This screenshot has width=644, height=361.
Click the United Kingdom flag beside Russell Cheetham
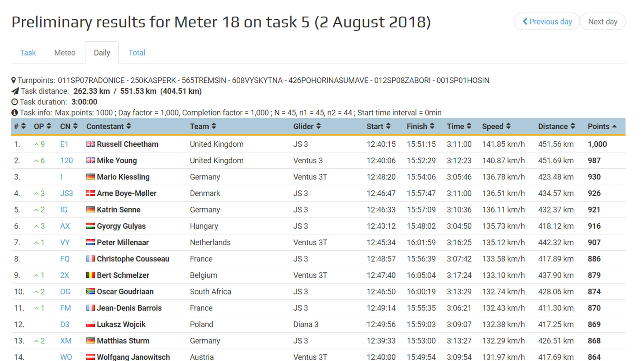tap(90, 144)
